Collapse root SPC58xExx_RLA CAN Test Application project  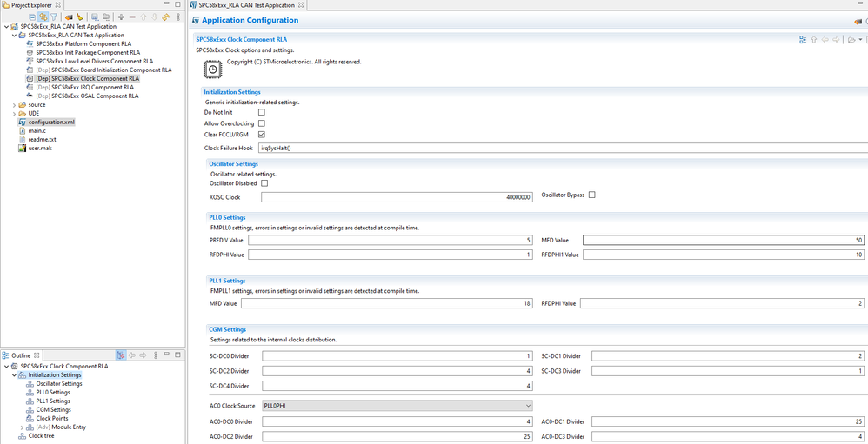(6, 26)
